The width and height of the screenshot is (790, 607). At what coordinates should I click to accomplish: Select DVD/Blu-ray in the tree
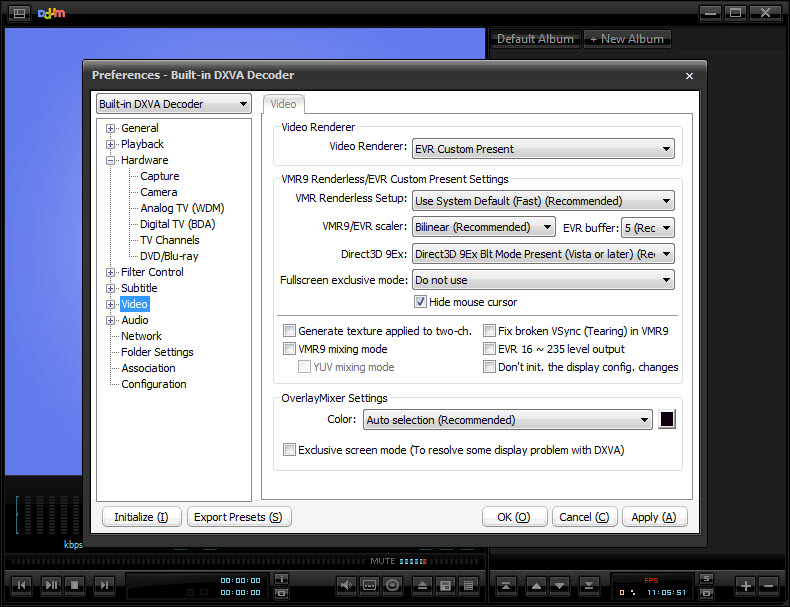click(x=169, y=256)
